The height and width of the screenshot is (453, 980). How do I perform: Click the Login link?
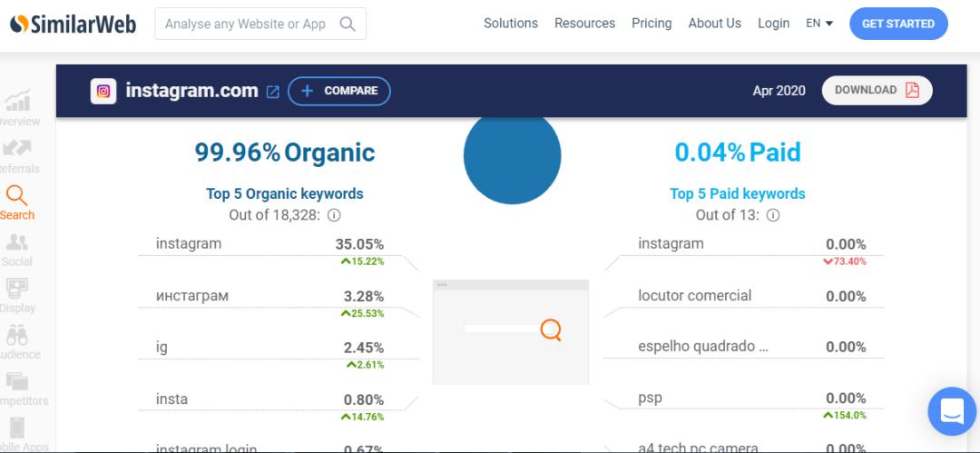click(x=773, y=24)
